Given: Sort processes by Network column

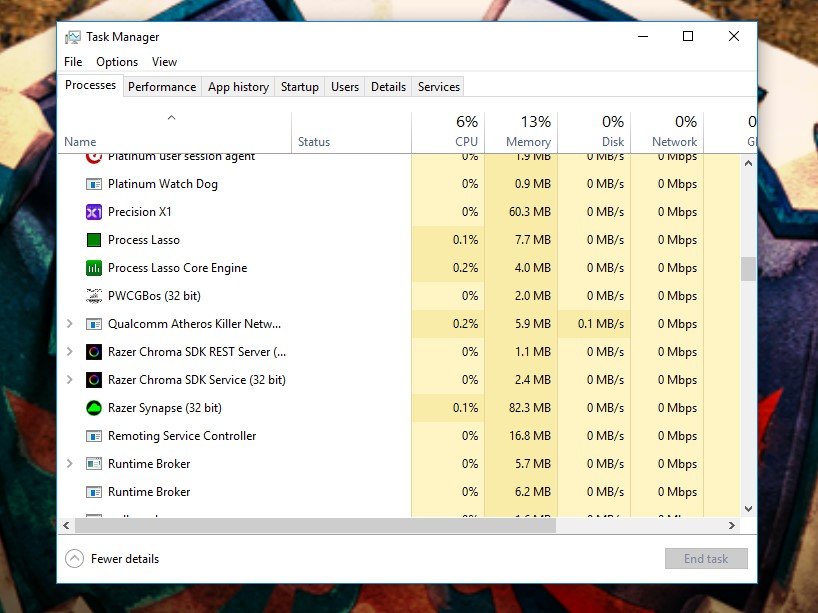Looking at the screenshot, I should point(667,133).
